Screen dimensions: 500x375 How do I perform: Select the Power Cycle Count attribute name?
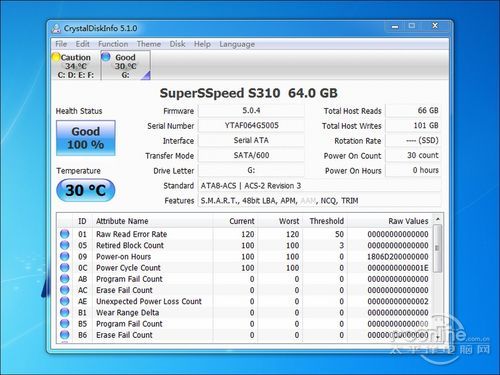pyautogui.click(x=128, y=268)
